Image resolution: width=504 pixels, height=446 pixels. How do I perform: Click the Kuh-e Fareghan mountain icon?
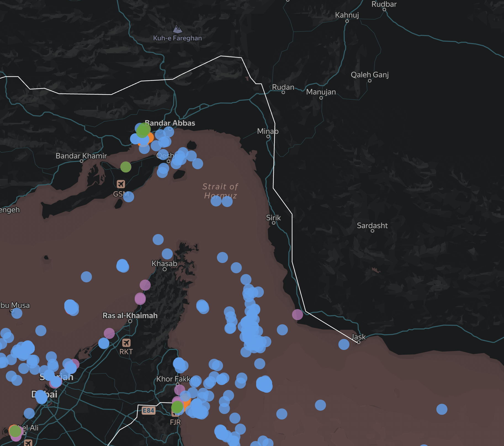point(177,29)
